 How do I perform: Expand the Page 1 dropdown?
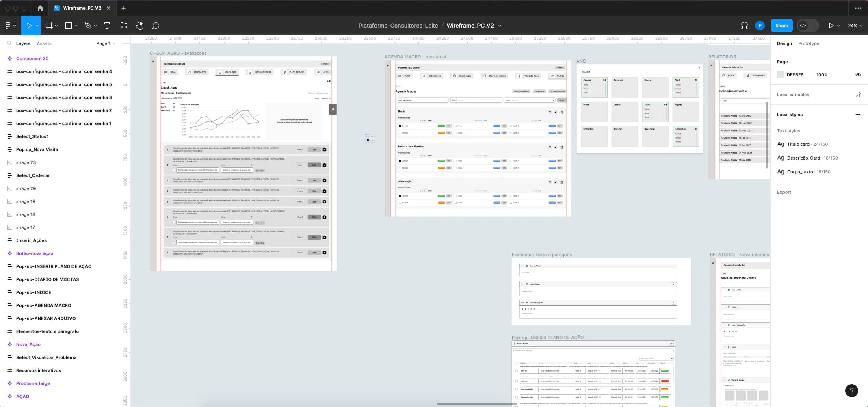[106, 43]
